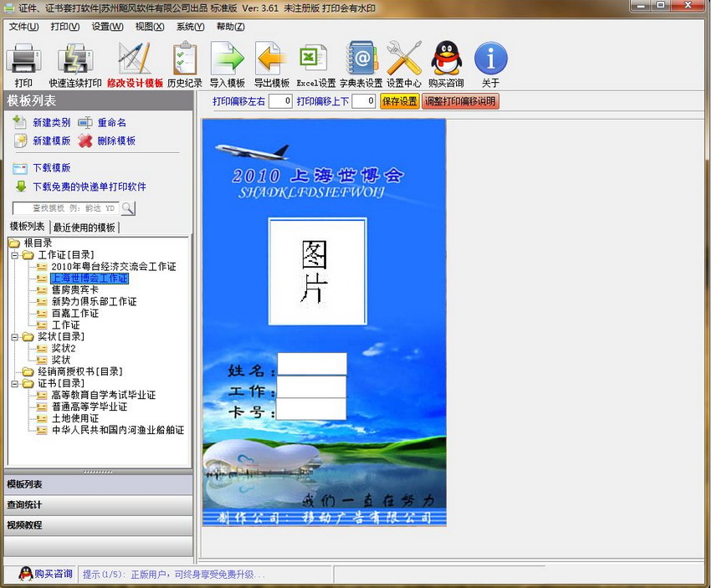
Task: Open the 历史纪录 clipboard icon
Action: 185,58
